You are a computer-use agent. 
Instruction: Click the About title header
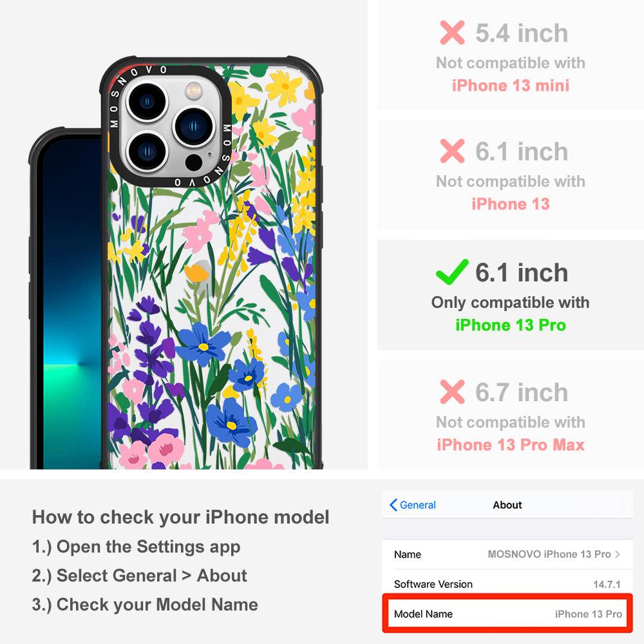coord(507,505)
